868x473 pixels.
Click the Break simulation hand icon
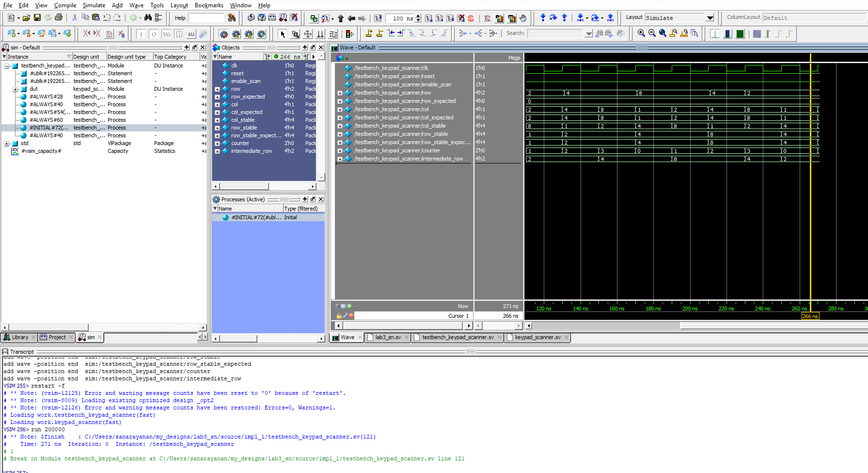[523, 18]
